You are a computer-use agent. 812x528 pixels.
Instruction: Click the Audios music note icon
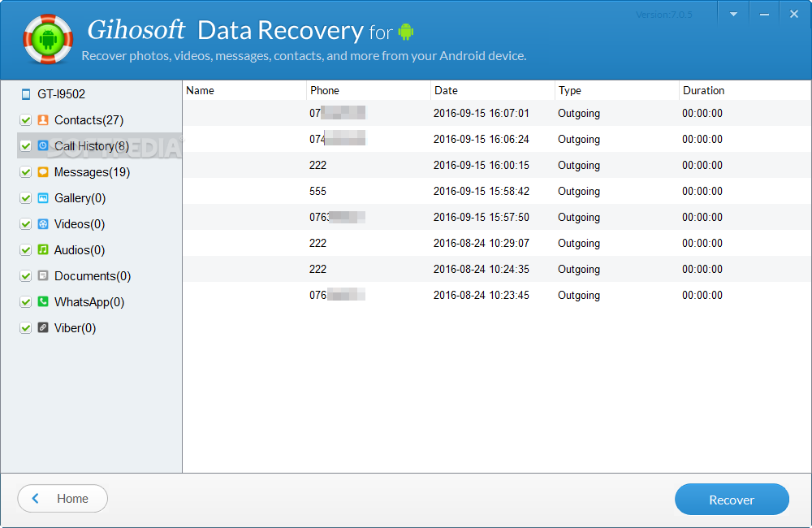[x=43, y=250]
